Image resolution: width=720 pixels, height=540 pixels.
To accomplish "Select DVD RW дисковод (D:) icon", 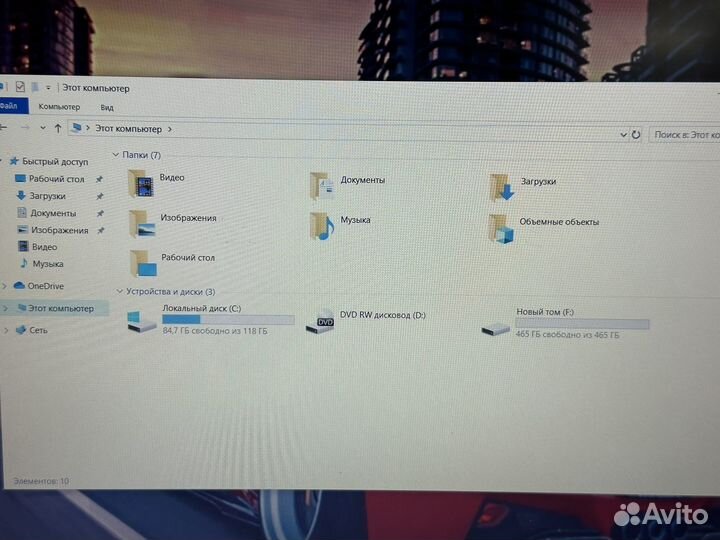I will pos(321,322).
